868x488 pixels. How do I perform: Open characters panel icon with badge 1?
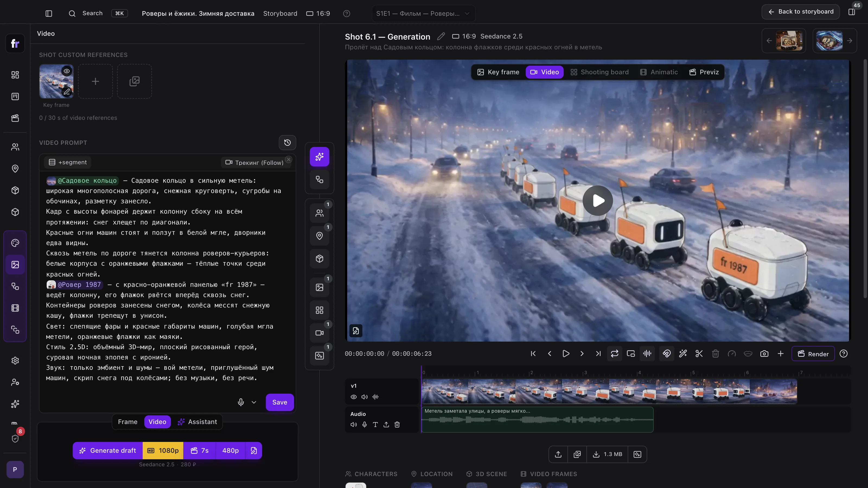[x=320, y=213]
